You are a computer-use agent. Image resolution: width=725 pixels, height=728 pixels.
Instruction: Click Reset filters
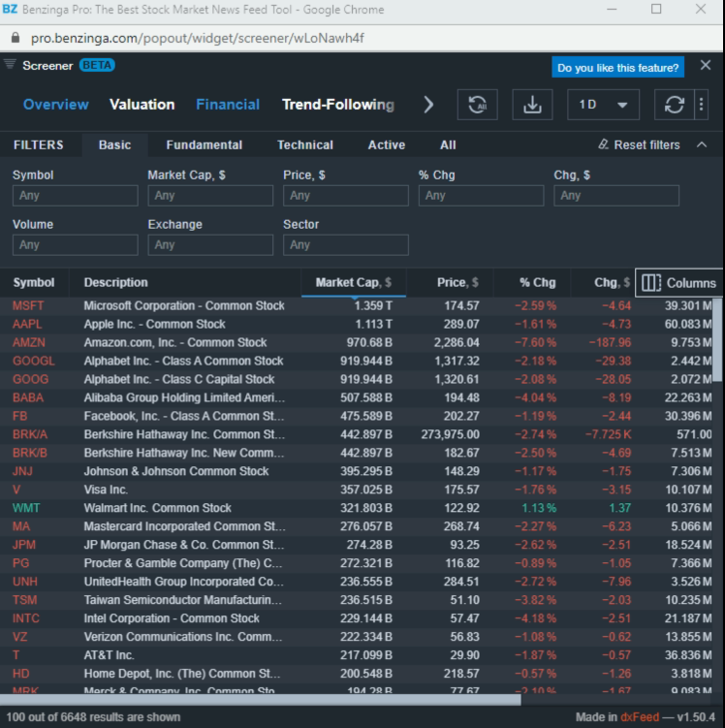[639, 144]
